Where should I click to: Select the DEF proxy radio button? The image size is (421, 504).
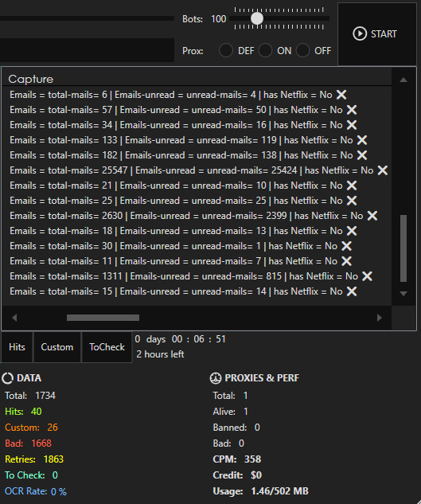click(x=226, y=51)
